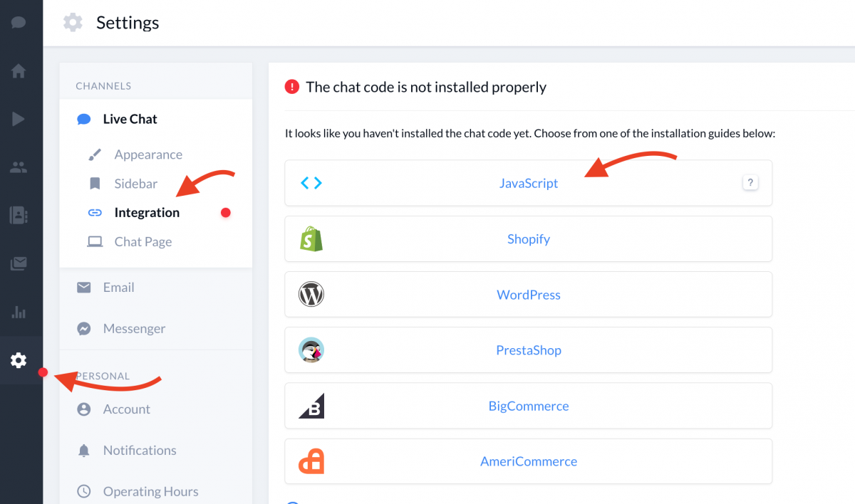Open the home icon in the dark sidebar
Image resolution: width=855 pixels, height=504 pixels.
tap(19, 71)
